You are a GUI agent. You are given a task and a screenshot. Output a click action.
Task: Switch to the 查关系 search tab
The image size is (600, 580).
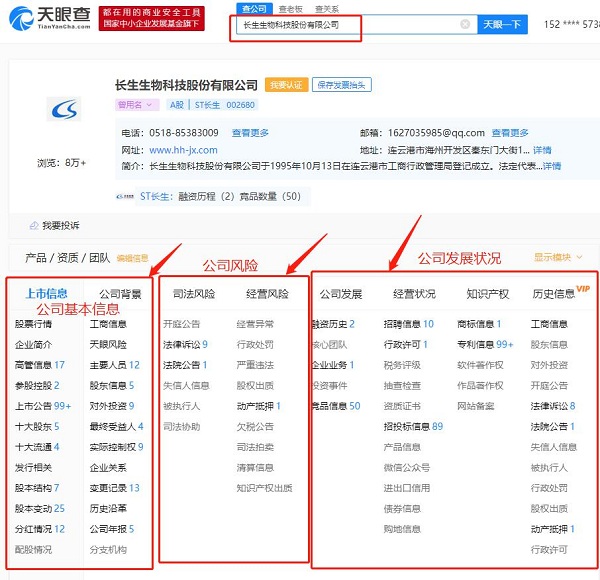pyautogui.click(x=326, y=8)
